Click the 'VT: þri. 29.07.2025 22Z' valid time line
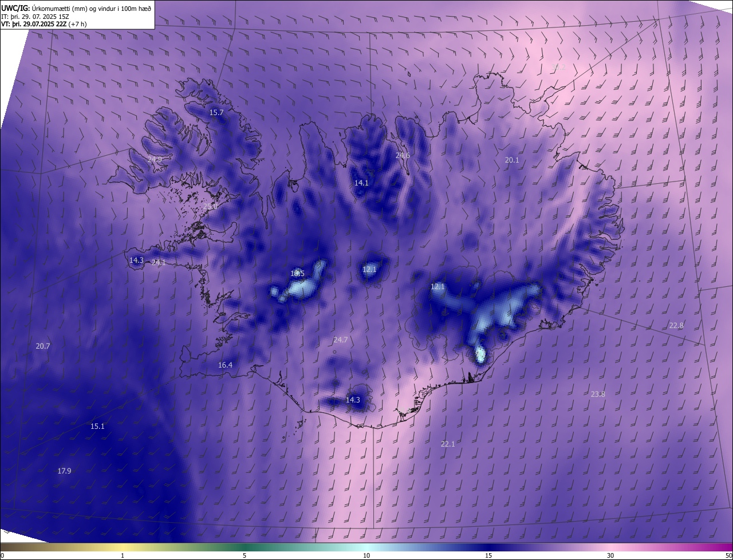 click(x=44, y=24)
